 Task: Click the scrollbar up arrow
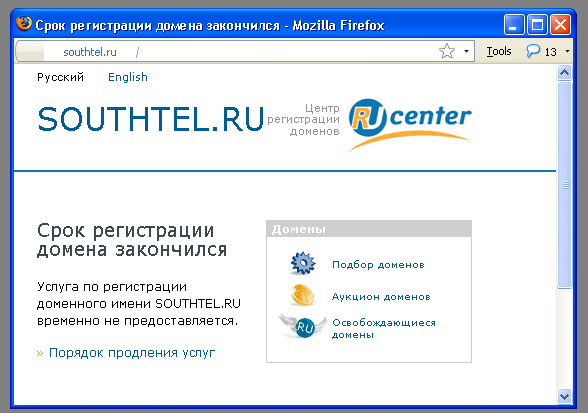(564, 72)
